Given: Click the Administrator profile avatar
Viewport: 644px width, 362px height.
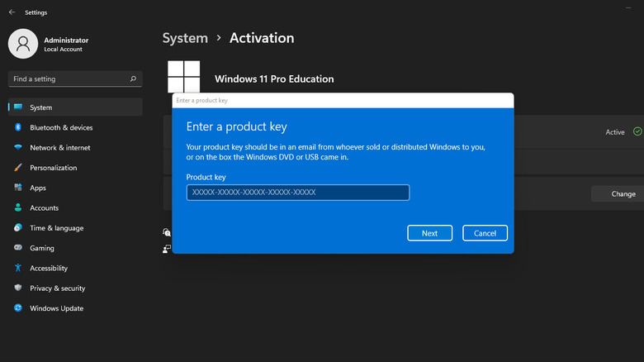Looking at the screenshot, I should 23,44.
